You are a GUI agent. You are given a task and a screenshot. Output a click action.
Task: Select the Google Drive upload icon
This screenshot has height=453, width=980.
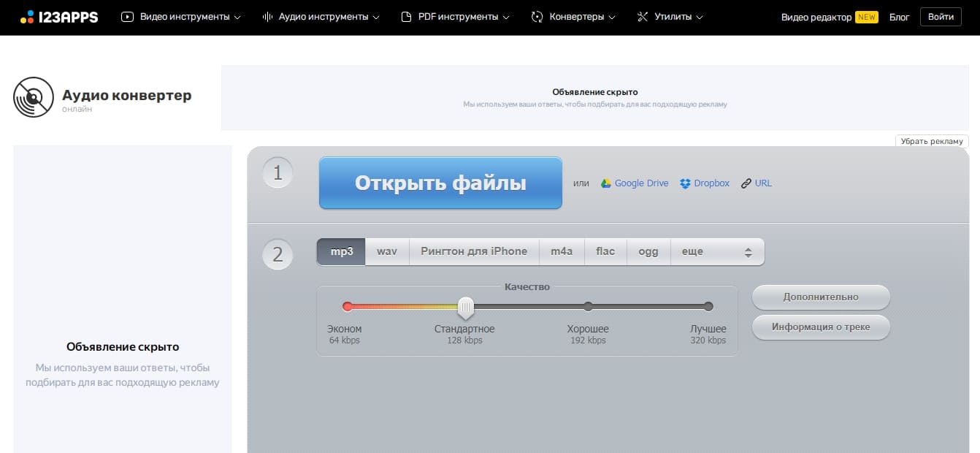coord(606,183)
